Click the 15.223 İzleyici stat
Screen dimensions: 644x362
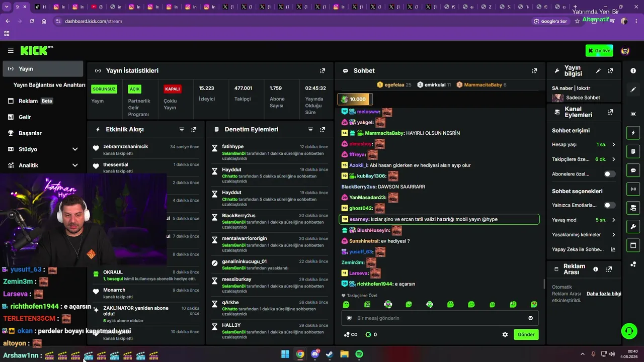[x=208, y=94]
